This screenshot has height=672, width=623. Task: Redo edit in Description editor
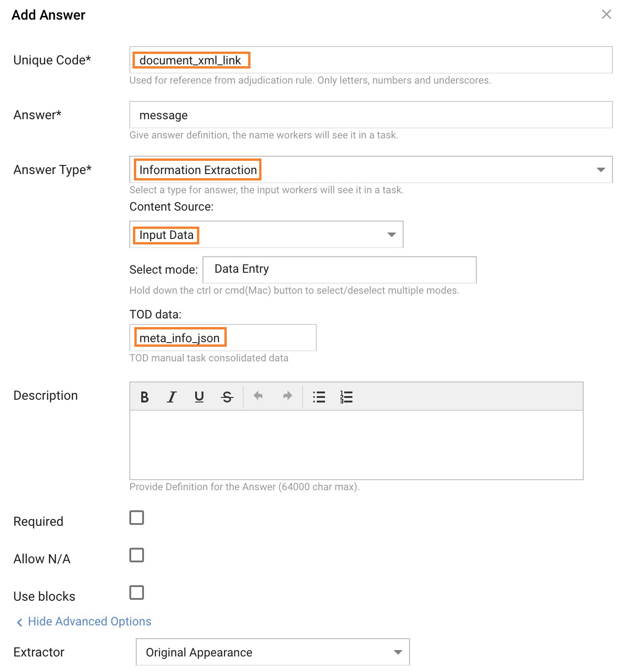click(288, 396)
